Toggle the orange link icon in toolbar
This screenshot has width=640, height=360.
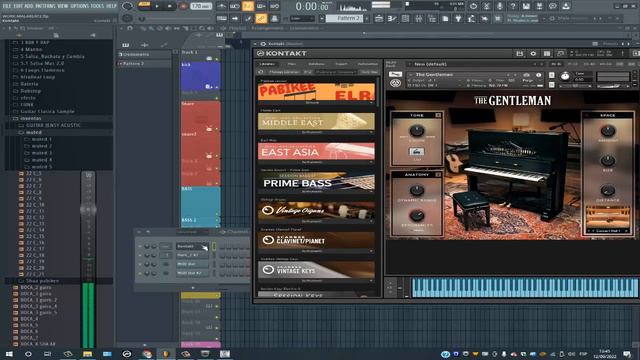261,18
